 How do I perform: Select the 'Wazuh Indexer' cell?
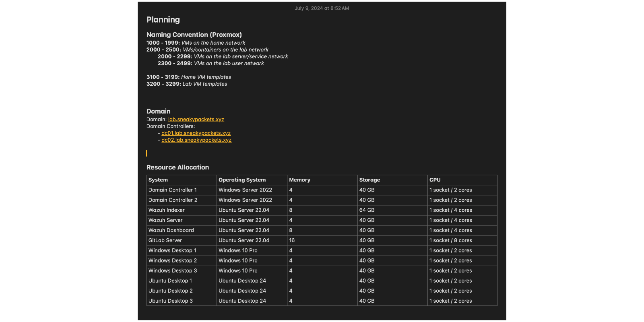182,210
